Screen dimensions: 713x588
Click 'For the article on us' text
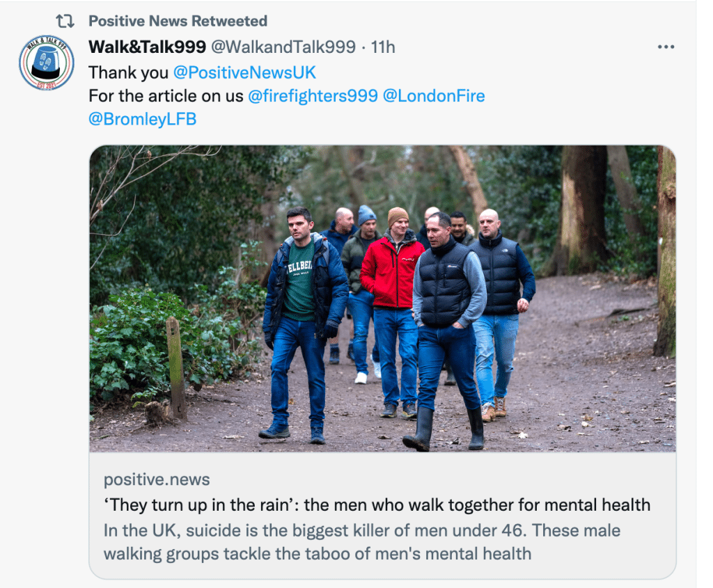[x=166, y=96]
